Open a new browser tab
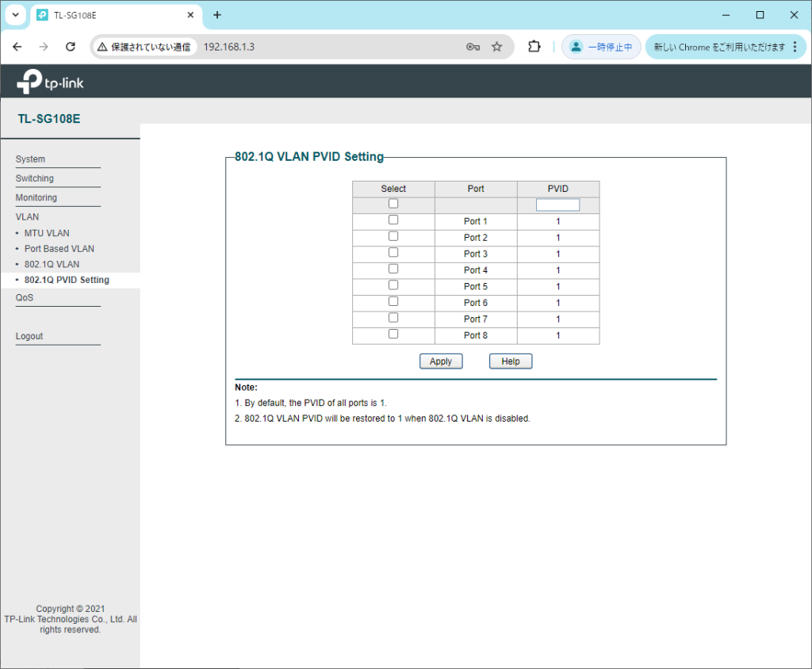 (217, 15)
